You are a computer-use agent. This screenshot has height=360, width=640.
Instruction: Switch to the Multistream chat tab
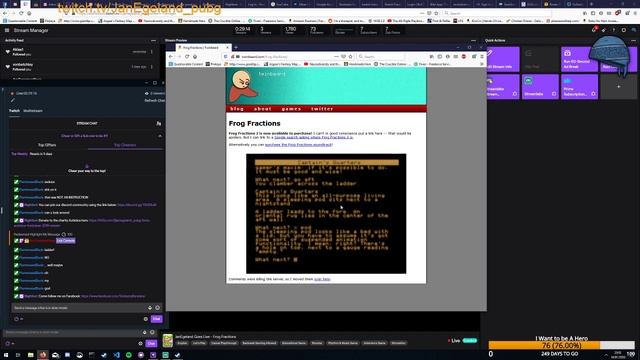pyautogui.click(x=33, y=111)
